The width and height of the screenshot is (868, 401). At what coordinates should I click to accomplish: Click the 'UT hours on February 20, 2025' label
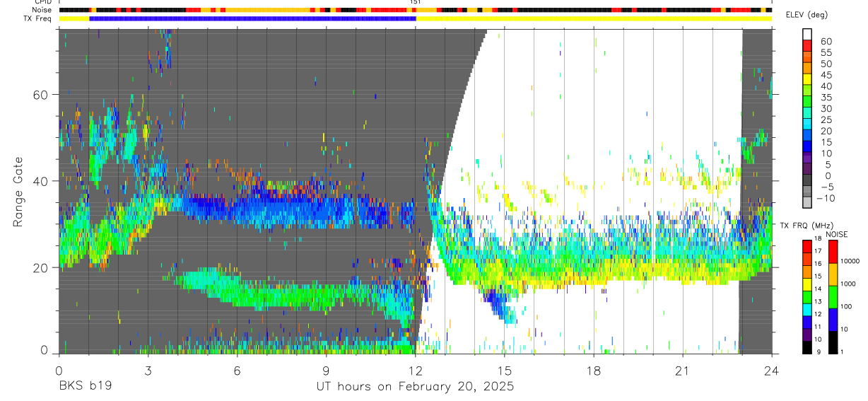(415, 387)
